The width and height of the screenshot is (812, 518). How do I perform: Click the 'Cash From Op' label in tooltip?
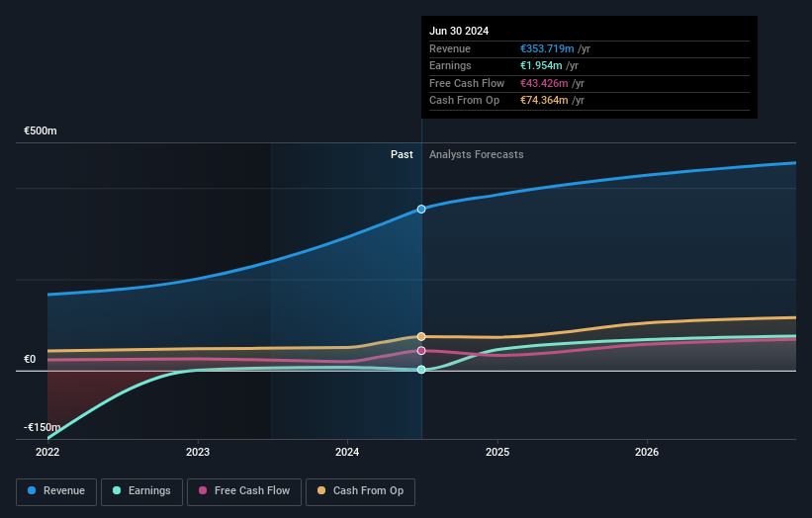tap(465, 101)
